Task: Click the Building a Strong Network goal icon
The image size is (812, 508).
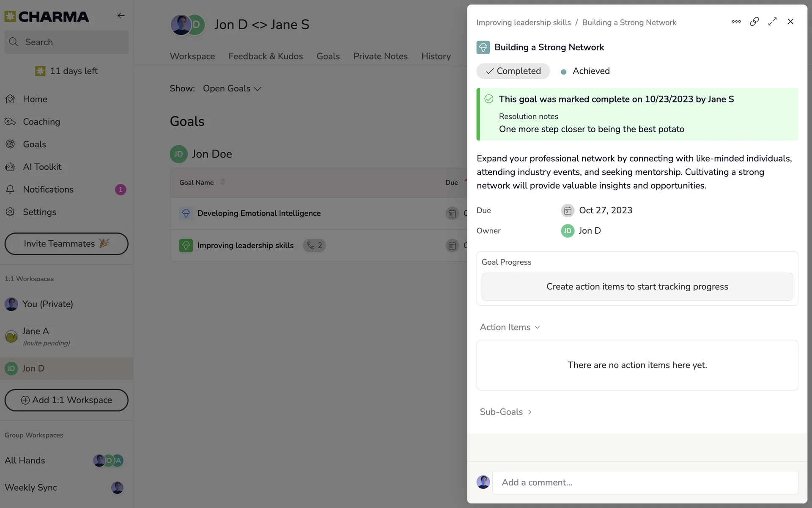Action: click(x=483, y=47)
